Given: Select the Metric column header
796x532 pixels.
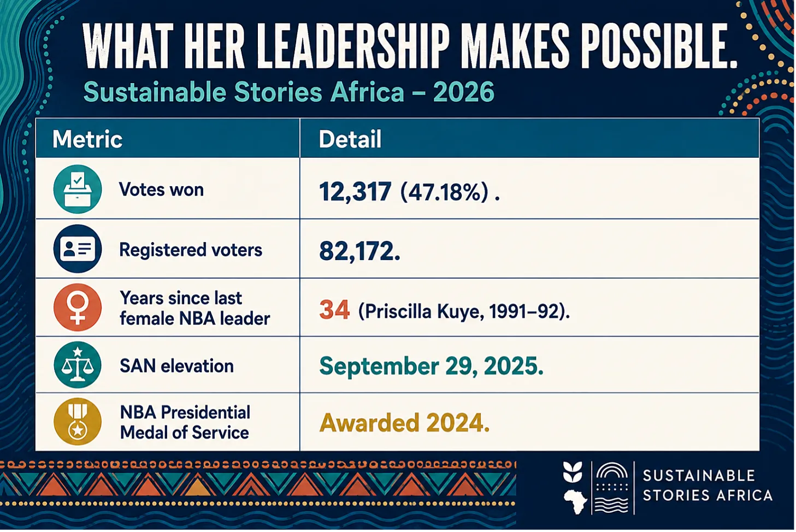Looking at the screenshot, I should 87,139.
